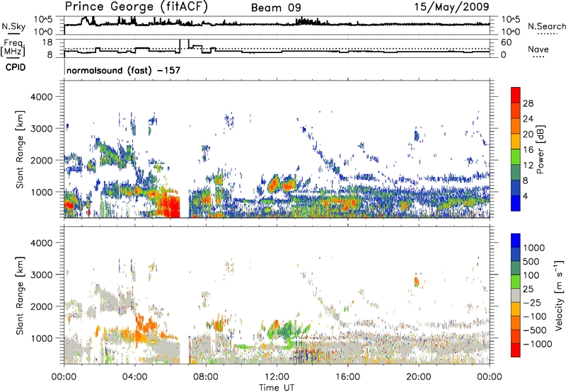Click the 'N.Sky' legend label
This screenshot has width=566, height=392.
pyautogui.click(x=13, y=26)
